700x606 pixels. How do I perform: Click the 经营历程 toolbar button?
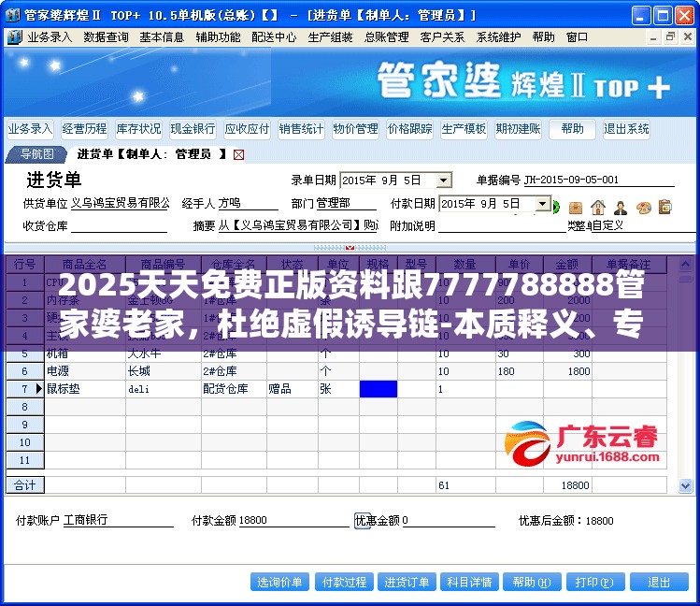(84, 129)
